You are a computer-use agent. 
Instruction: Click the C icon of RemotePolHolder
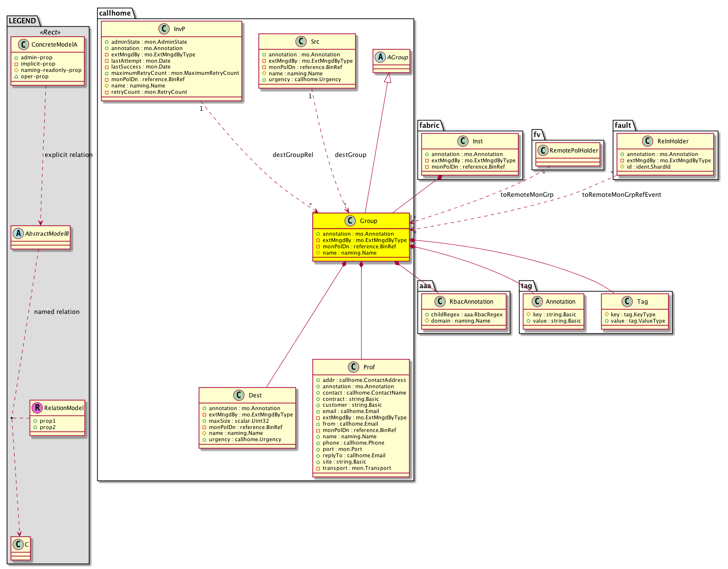coord(542,151)
